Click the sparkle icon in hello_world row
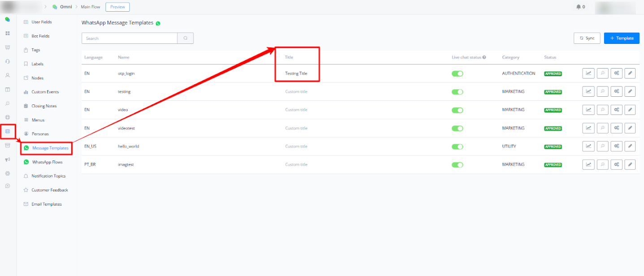 point(602,147)
